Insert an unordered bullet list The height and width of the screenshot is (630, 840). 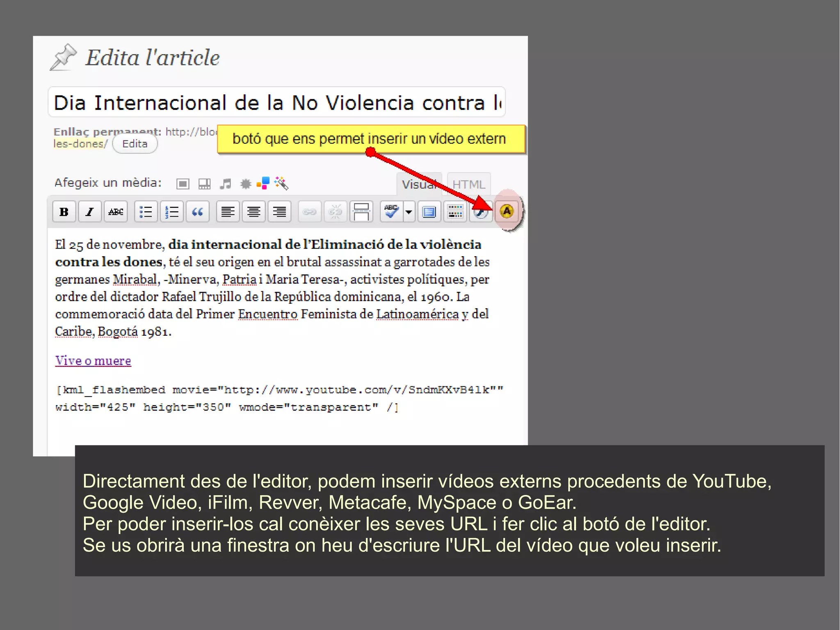pyautogui.click(x=146, y=212)
